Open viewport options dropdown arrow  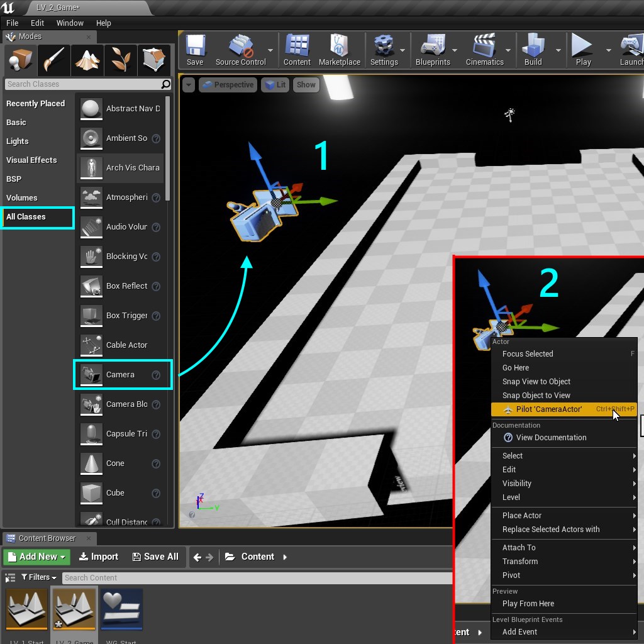point(189,85)
